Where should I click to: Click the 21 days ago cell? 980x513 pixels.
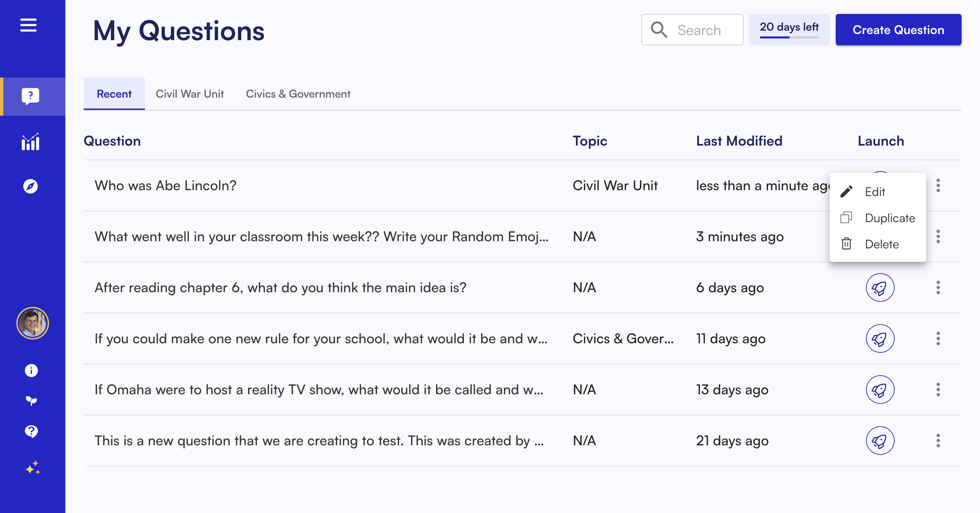click(732, 440)
